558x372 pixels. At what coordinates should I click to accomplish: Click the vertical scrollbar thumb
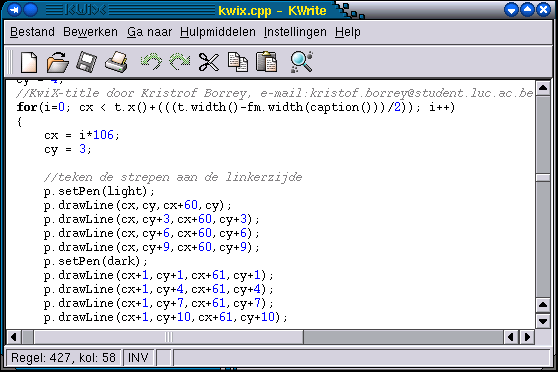click(543, 178)
